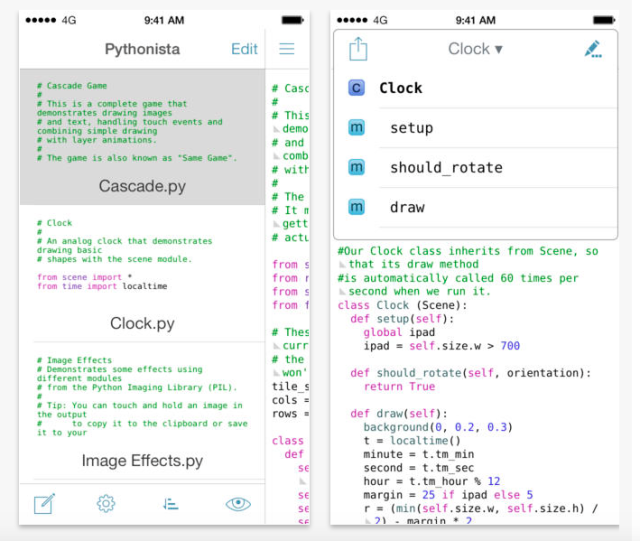Viewport: 640px width, 541px height.
Task: Select the Clock class entry
Action: pyautogui.click(x=476, y=88)
